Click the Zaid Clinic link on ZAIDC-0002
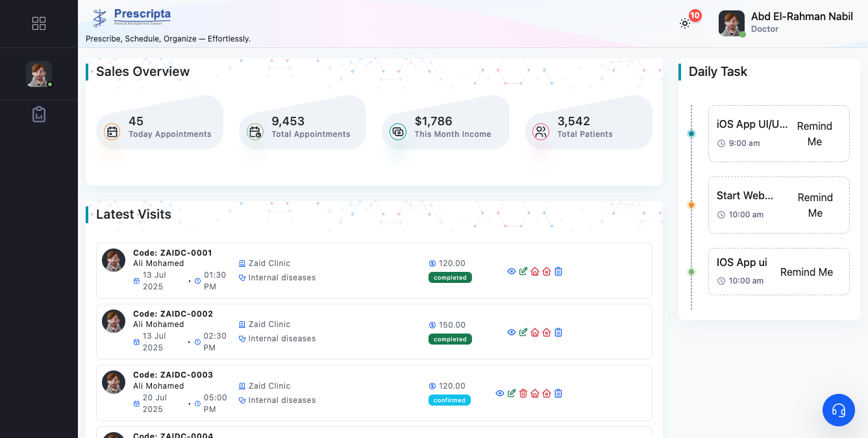 pos(269,324)
